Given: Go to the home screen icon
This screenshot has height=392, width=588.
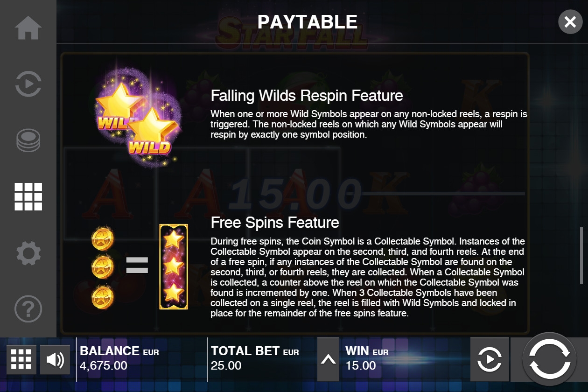Looking at the screenshot, I should pos(28,28).
